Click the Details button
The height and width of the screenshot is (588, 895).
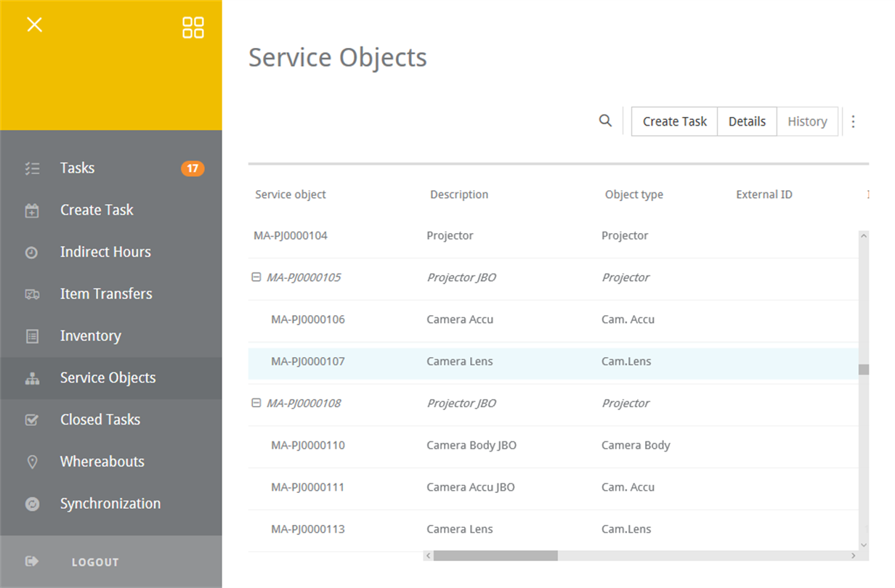point(747,122)
